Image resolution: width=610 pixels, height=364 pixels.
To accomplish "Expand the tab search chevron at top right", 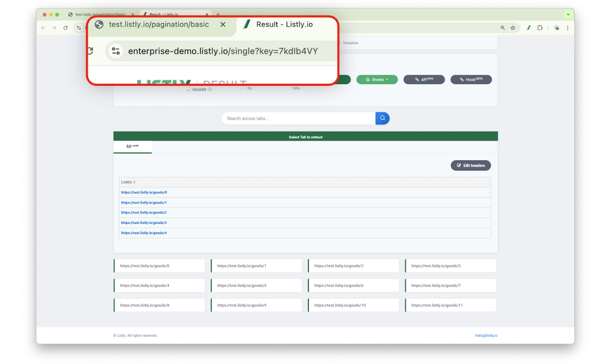I will [568, 14].
